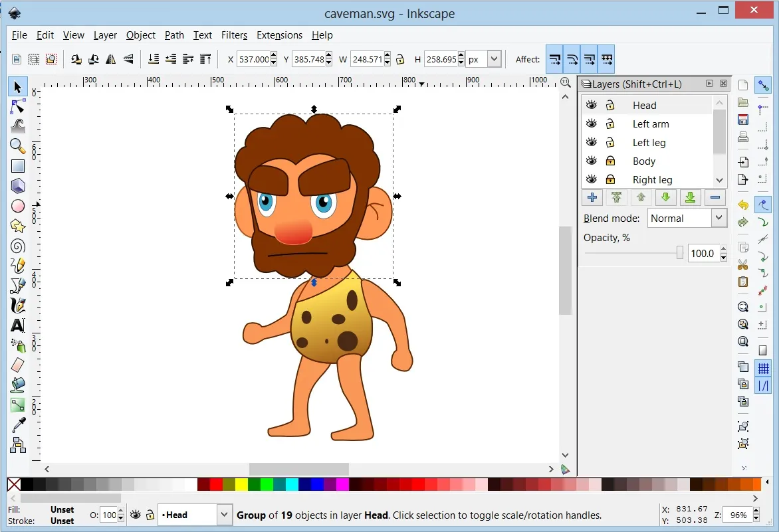779x532 pixels.
Task: Increase the height H spinner value
Action: click(x=461, y=56)
